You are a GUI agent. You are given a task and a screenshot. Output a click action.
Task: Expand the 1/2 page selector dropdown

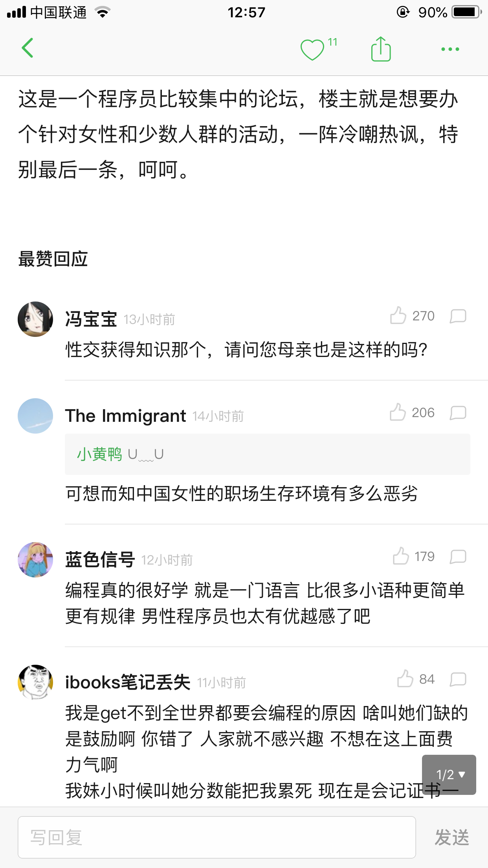[449, 775]
